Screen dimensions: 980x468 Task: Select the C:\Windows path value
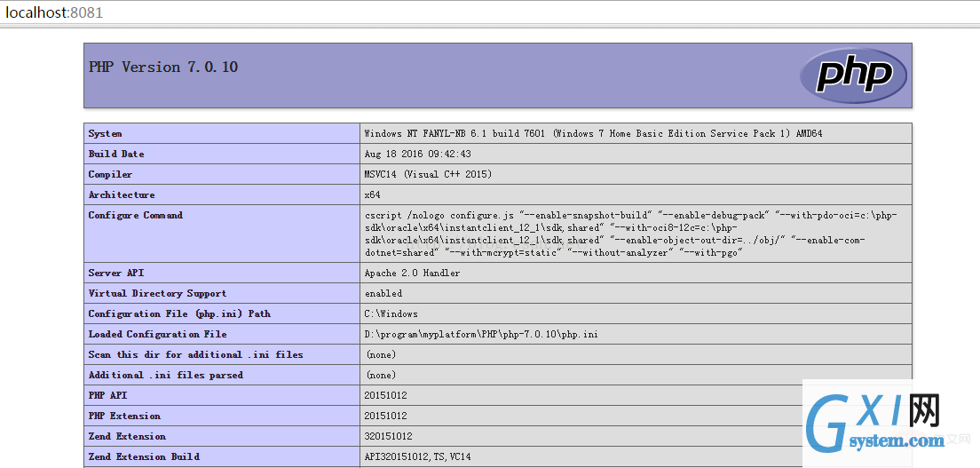point(391,314)
